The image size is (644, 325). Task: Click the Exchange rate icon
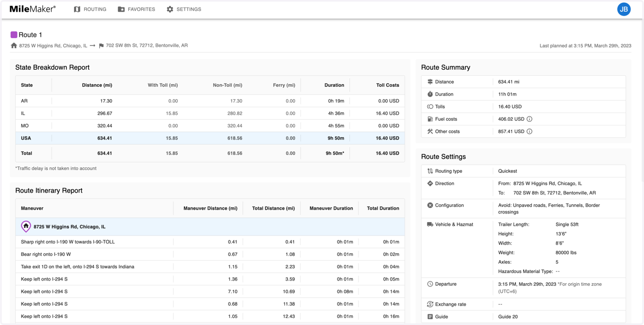pyautogui.click(x=430, y=304)
